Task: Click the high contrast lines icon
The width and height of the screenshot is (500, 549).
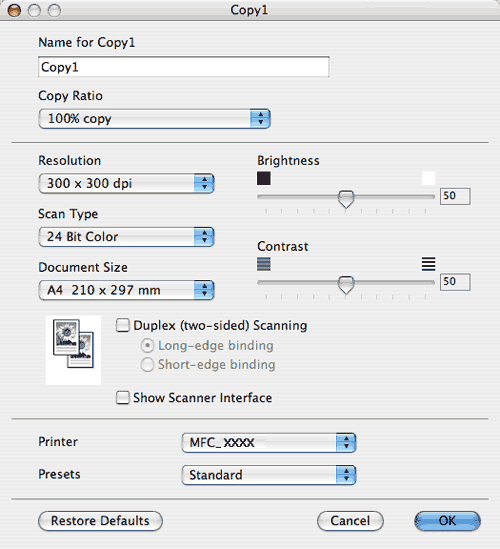Action: (428, 264)
